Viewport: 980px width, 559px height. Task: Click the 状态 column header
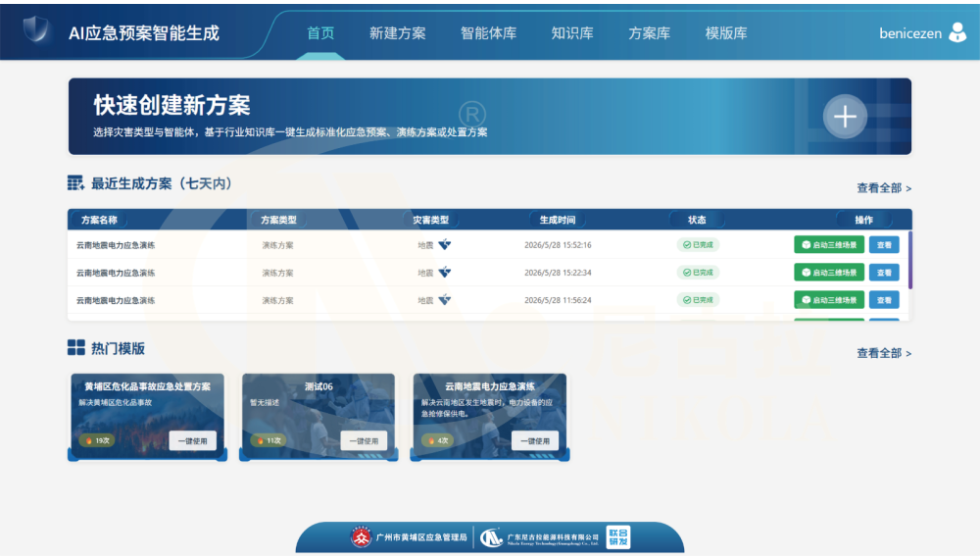click(x=697, y=220)
